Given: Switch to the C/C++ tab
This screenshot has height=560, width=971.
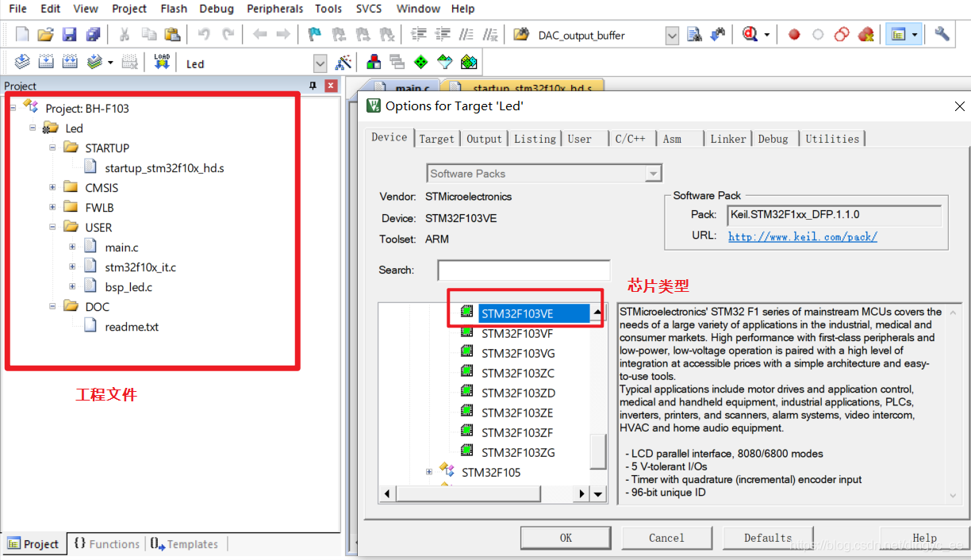Looking at the screenshot, I should click(x=631, y=139).
